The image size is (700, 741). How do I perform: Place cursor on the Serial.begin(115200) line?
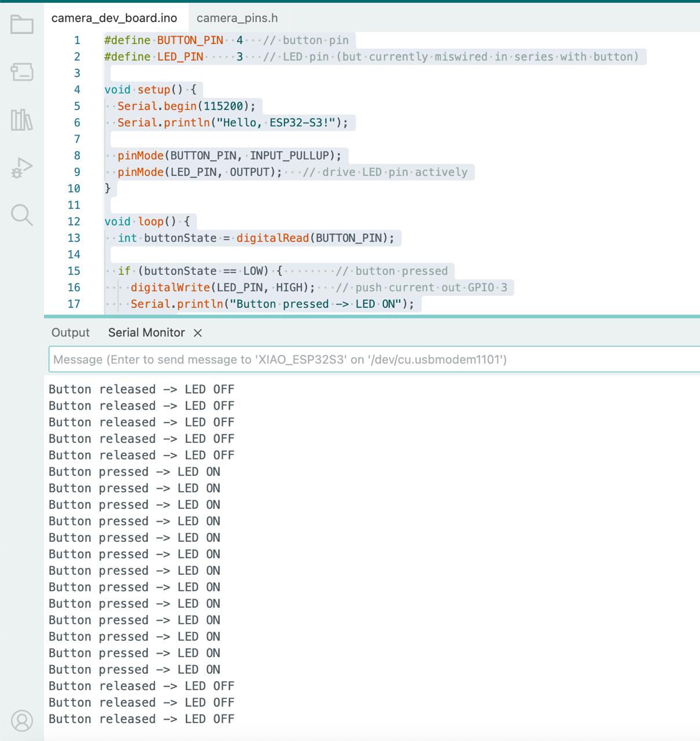click(x=186, y=107)
